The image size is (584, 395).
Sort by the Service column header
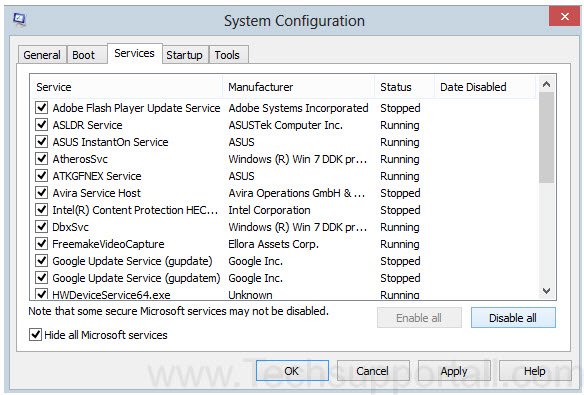(x=126, y=87)
